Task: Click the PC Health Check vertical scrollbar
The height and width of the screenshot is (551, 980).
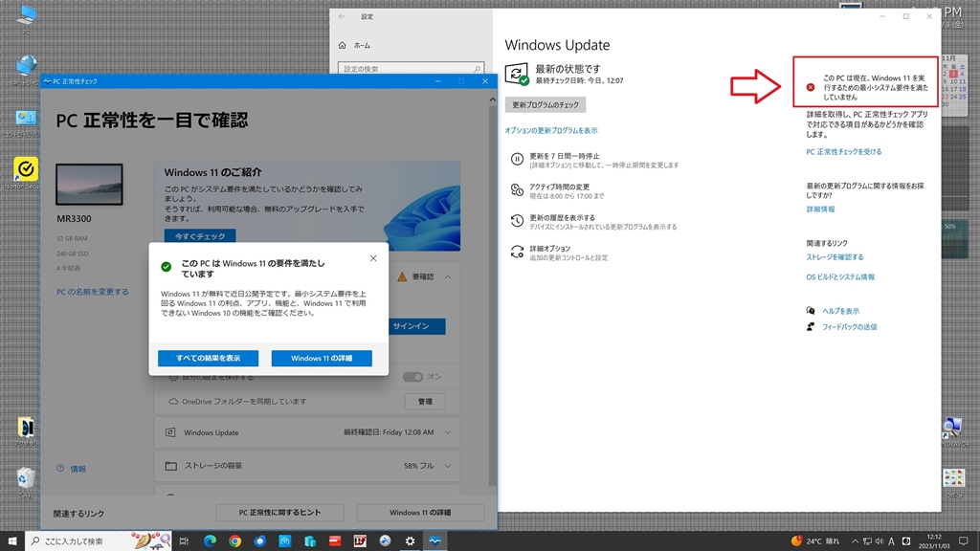Action: [x=493, y=294]
